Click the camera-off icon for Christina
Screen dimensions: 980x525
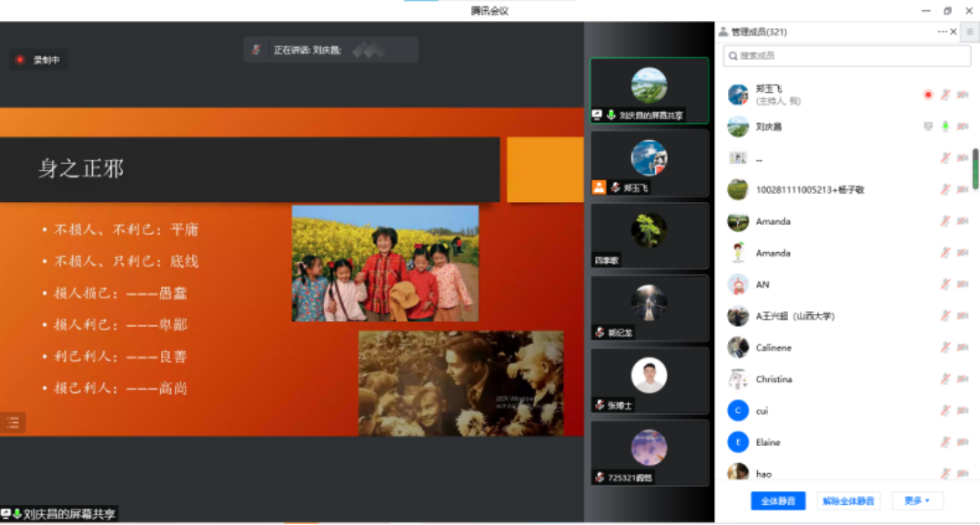(963, 379)
